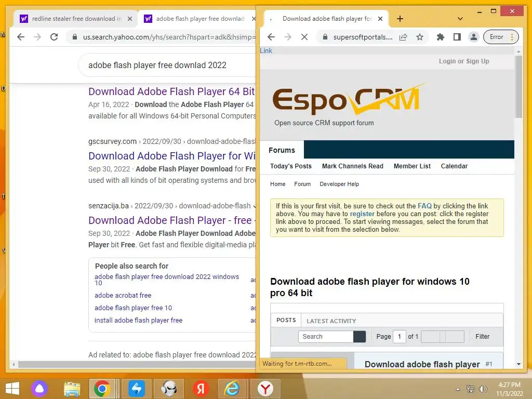Viewport: 532px width, 399px height.
Task: Click the EspoCRM logo
Action: pyautogui.click(x=348, y=99)
